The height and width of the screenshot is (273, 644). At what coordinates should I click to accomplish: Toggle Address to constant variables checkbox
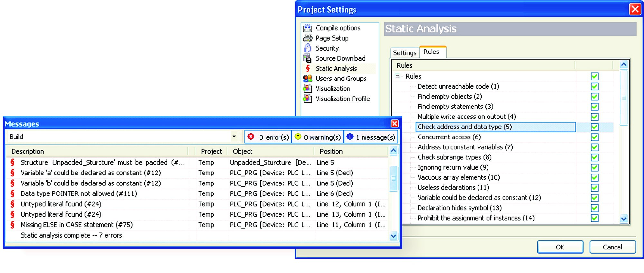(x=594, y=147)
